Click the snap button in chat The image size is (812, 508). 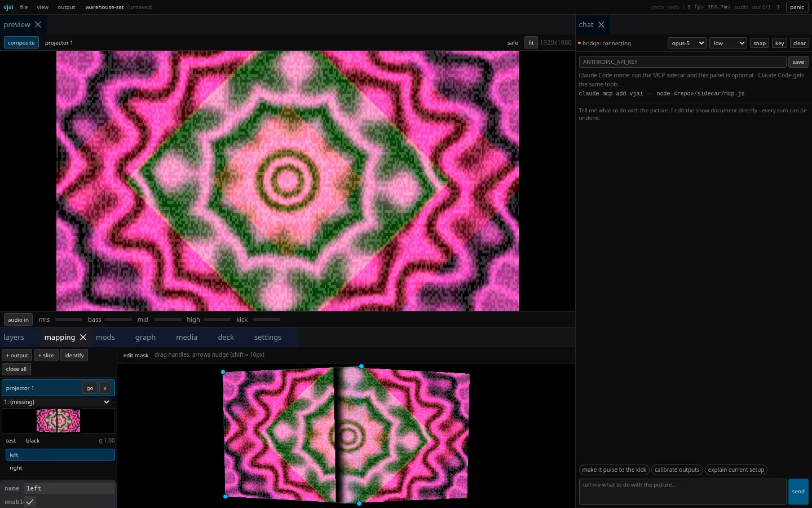[x=760, y=43]
